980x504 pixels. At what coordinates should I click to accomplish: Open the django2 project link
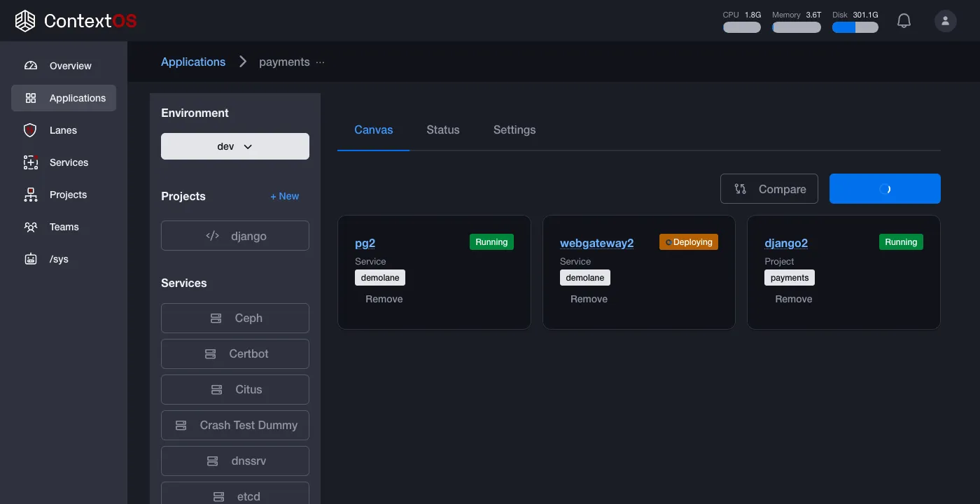pos(786,243)
